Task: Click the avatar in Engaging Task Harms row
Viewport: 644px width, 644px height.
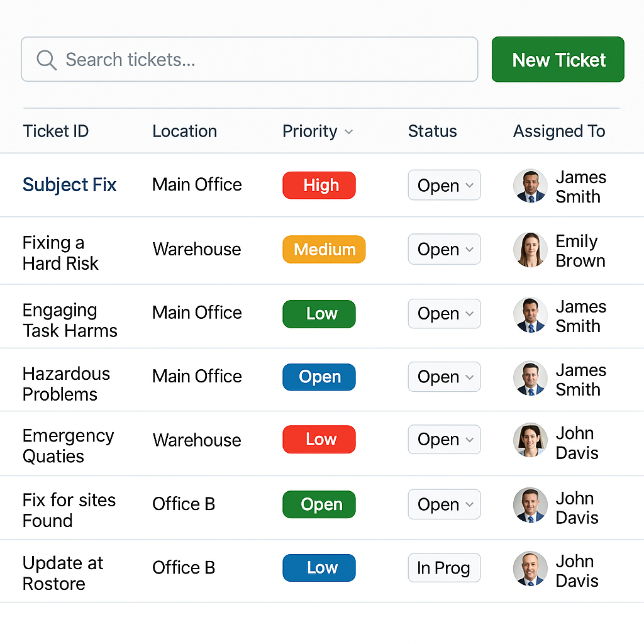Action: (x=530, y=315)
